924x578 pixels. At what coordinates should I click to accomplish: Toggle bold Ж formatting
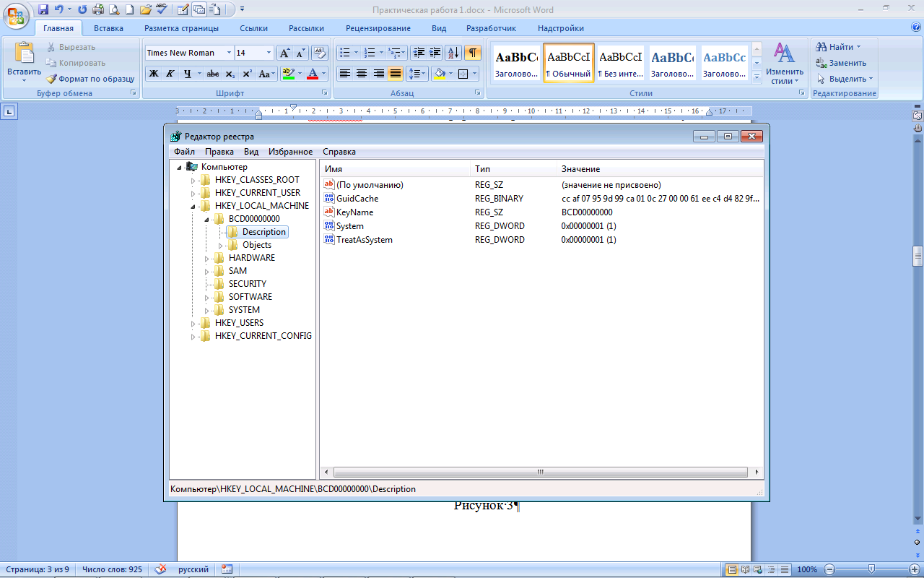coord(154,74)
